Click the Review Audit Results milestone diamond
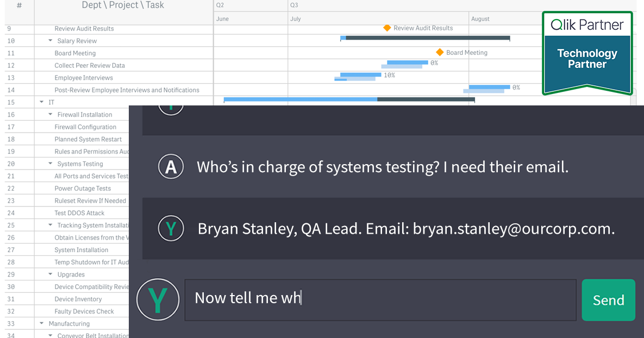The image size is (644, 338). 388,27
